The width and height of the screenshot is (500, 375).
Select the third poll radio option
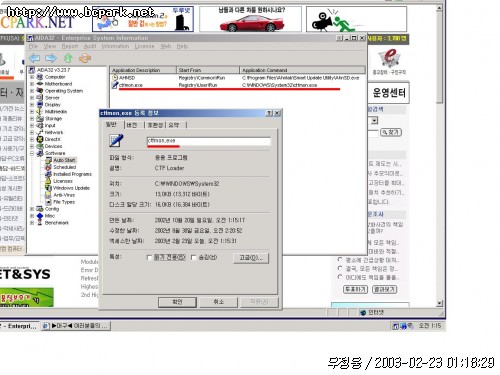pyautogui.click(x=340, y=277)
